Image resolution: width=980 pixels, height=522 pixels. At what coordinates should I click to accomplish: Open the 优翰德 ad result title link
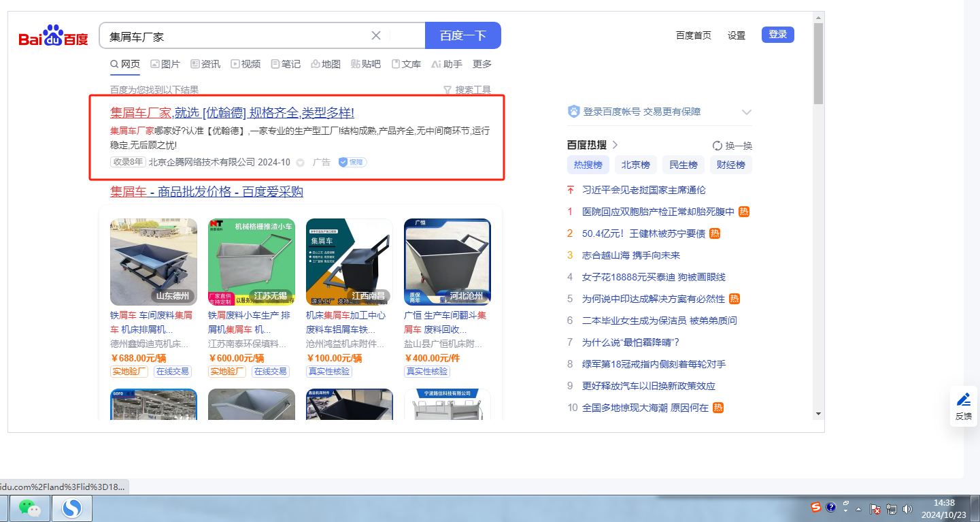pos(232,113)
